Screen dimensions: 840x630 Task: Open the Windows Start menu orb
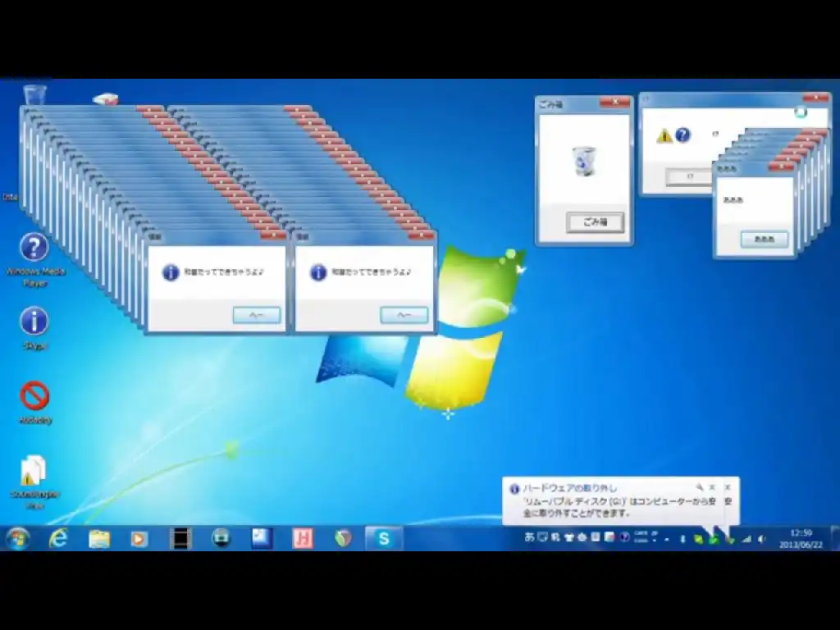[18, 538]
